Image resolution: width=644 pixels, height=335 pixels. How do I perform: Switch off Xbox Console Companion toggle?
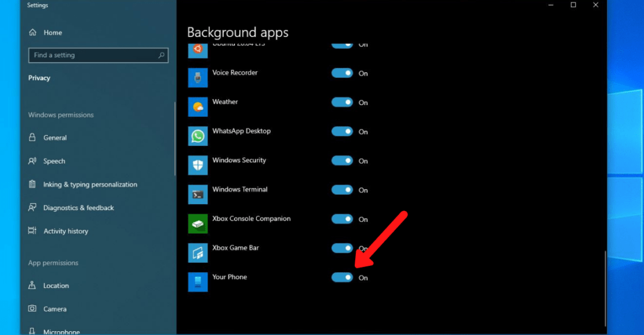click(342, 219)
